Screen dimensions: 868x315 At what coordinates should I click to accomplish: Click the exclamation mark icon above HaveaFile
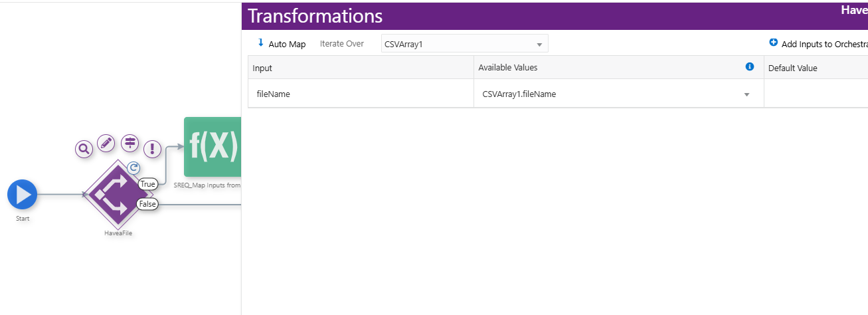point(153,148)
